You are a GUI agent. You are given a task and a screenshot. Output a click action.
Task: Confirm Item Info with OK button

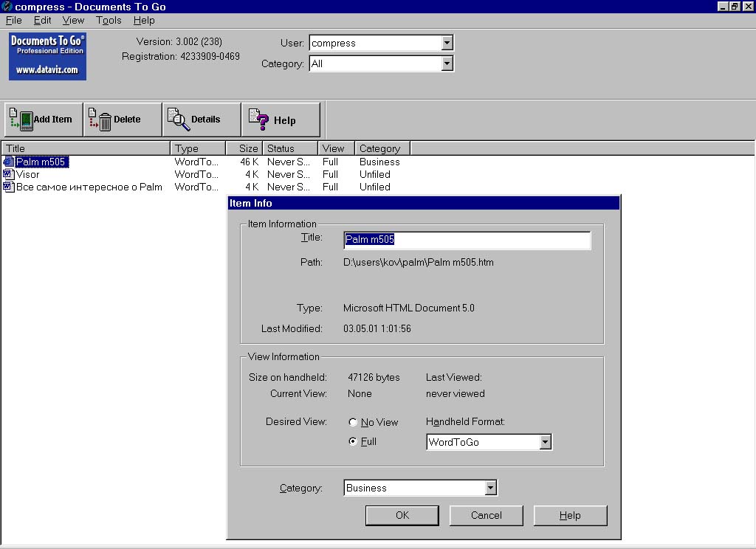pyautogui.click(x=402, y=515)
